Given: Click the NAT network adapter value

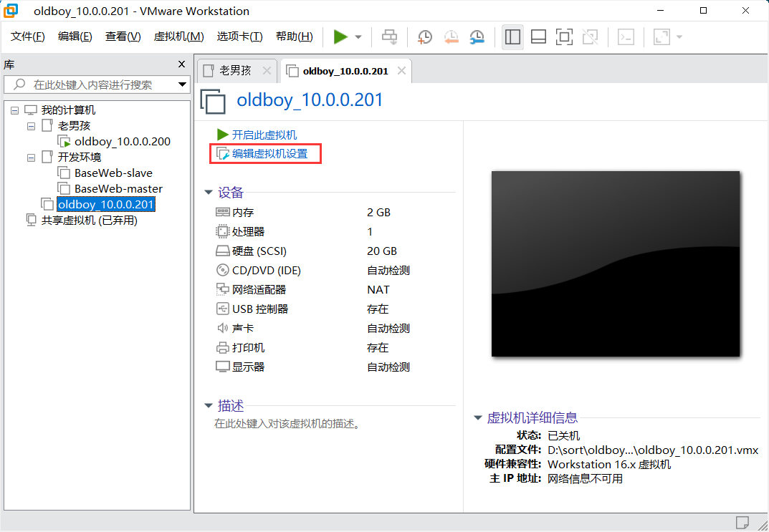Looking at the screenshot, I should (378, 289).
